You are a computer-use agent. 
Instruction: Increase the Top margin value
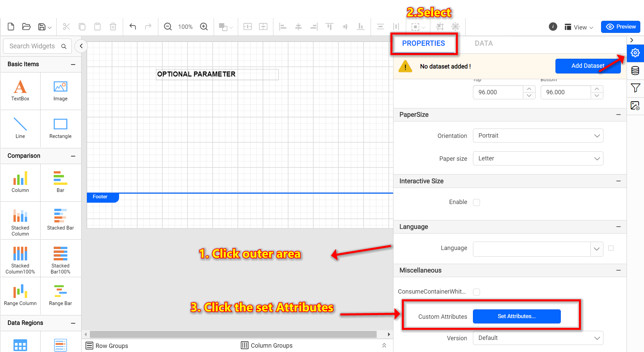(529, 89)
